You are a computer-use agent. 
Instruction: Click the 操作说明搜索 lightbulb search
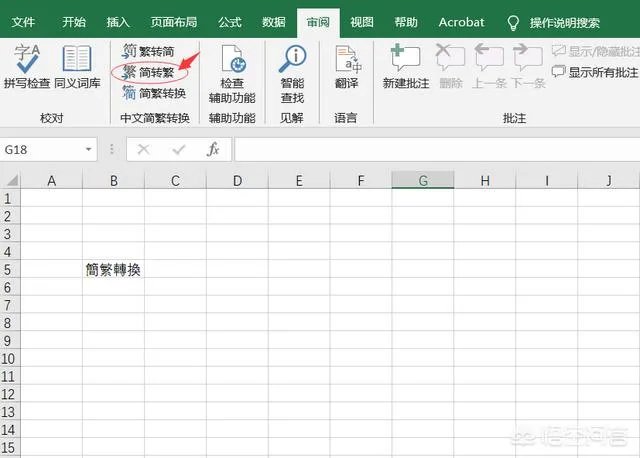(x=553, y=23)
